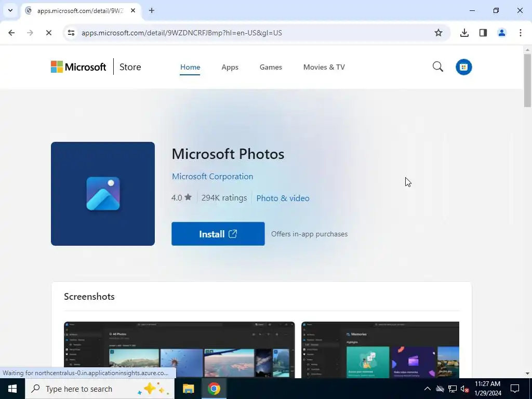
Task: Switch to the Movies & TV tab
Action: point(324,67)
